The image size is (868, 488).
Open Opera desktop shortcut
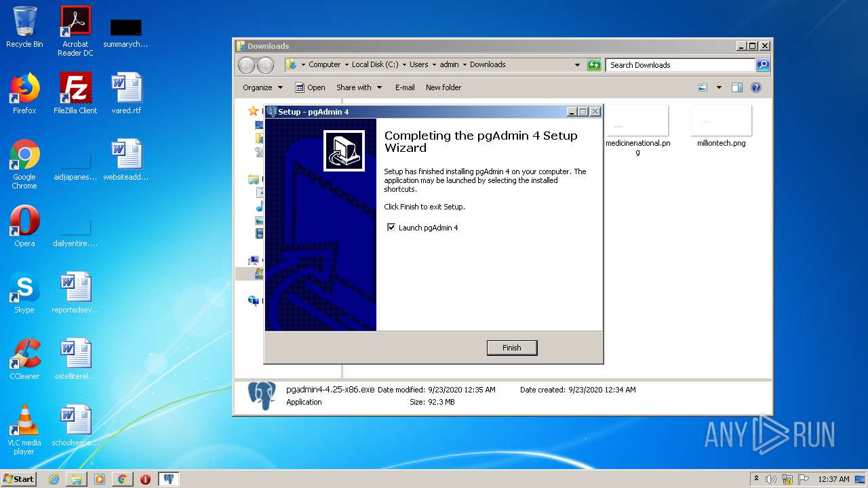[24, 226]
